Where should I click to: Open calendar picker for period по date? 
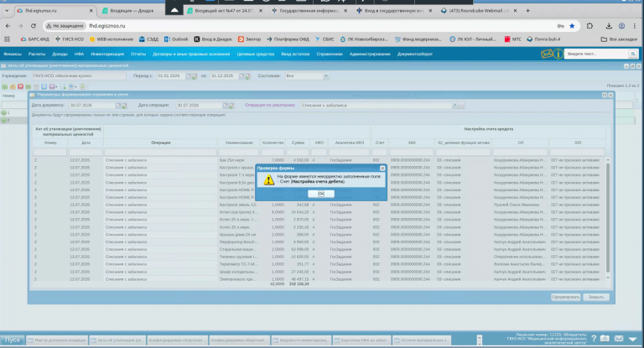[x=241, y=76]
